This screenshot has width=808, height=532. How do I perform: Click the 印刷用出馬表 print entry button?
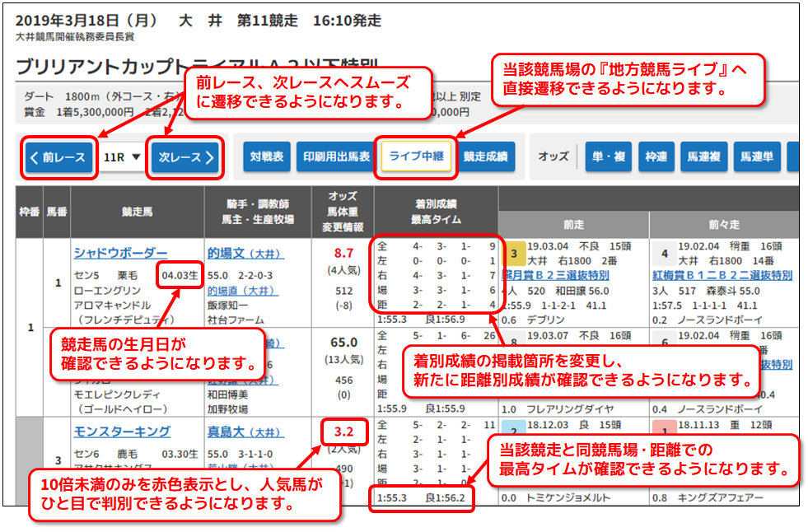point(336,156)
